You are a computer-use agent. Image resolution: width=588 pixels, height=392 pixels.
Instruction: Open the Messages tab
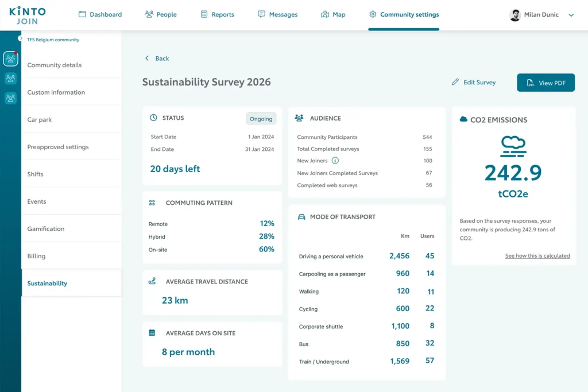pos(277,14)
